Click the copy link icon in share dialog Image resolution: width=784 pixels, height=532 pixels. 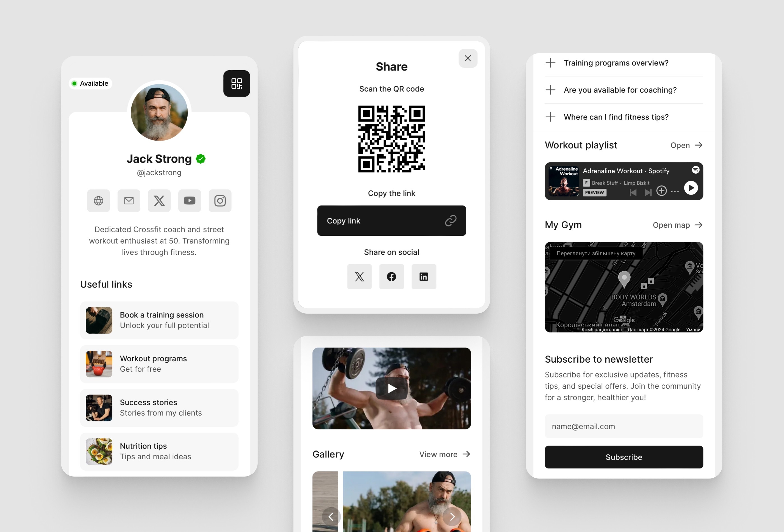(x=451, y=221)
